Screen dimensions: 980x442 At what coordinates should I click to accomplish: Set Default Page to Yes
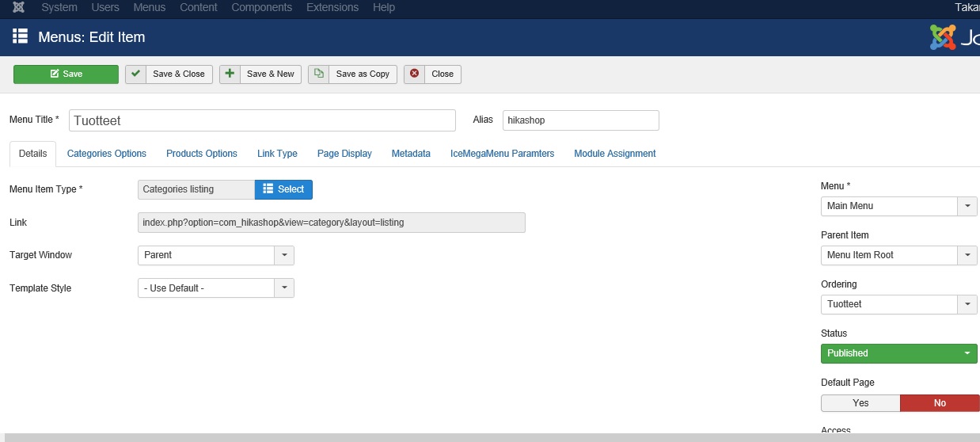point(860,403)
